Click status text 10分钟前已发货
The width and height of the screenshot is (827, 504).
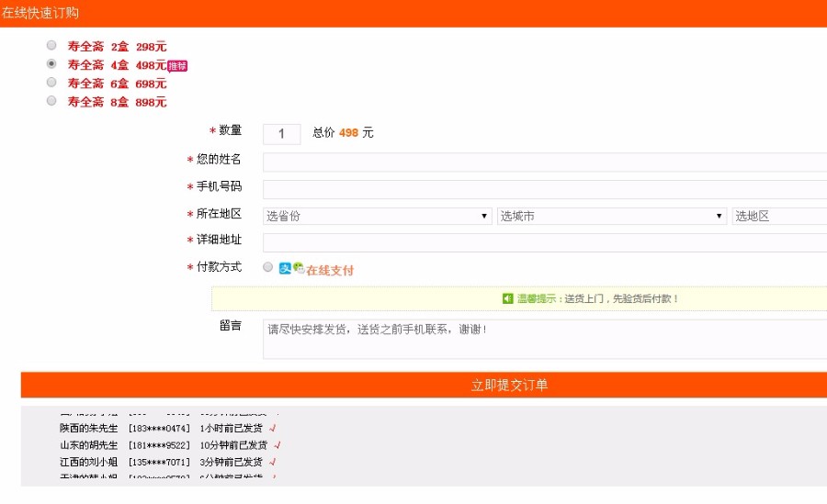233,445
